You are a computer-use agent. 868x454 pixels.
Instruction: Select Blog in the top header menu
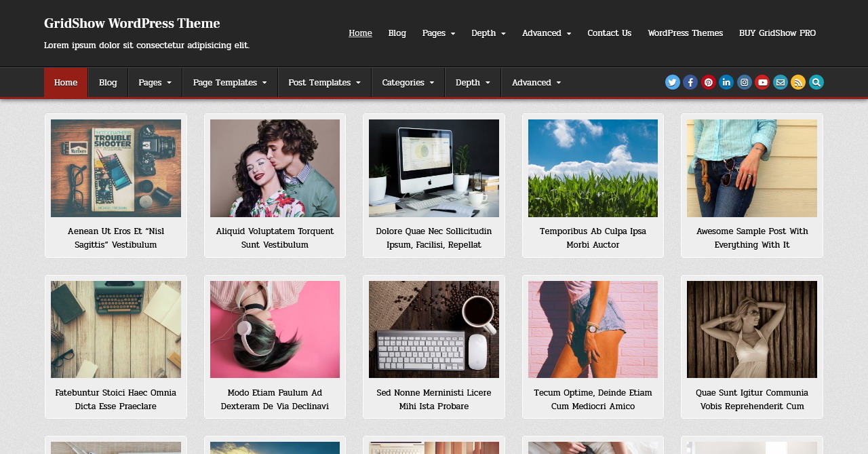click(397, 33)
